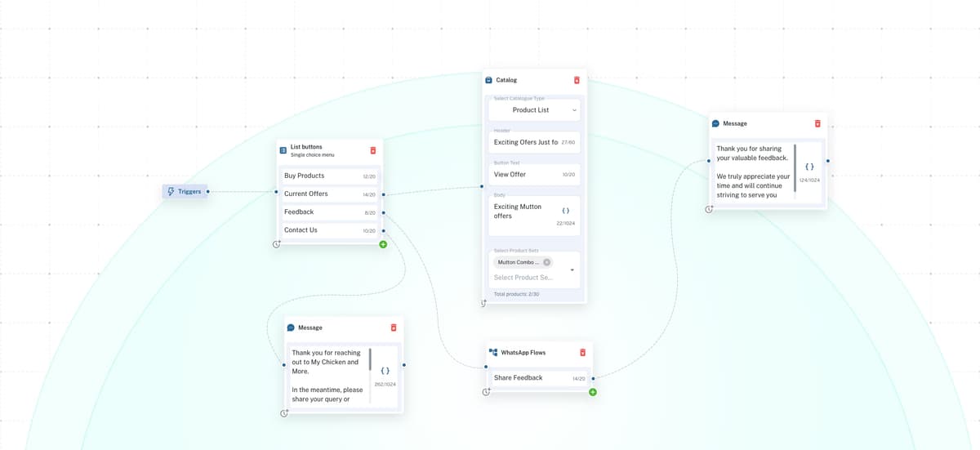Edit the Catalog header field

[x=534, y=142]
